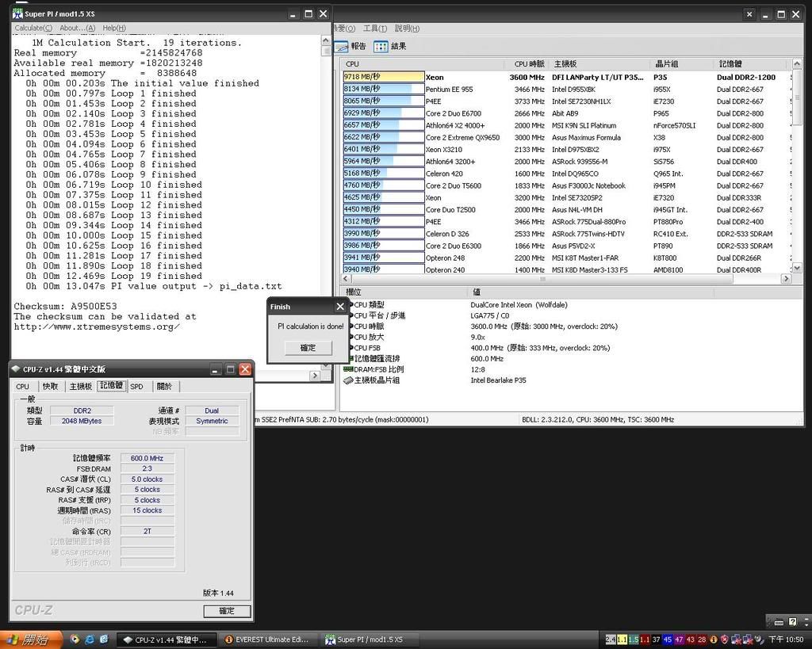
Task: Sort EVEREST list by the CPU column header
Action: tap(423, 64)
